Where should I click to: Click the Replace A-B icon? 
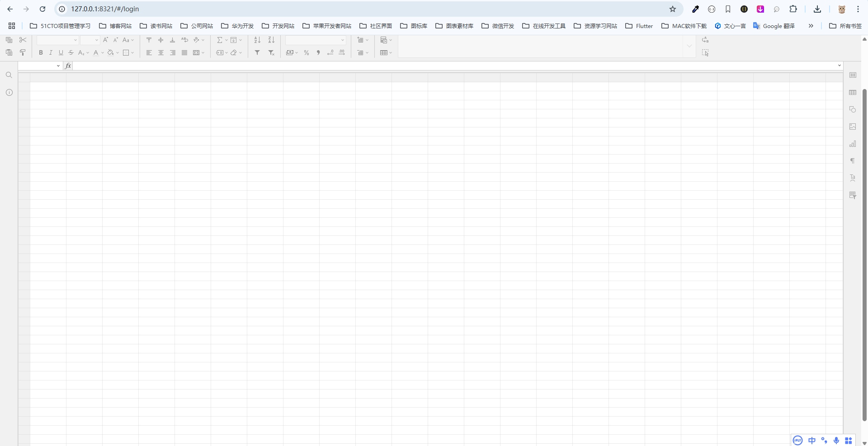705,40
